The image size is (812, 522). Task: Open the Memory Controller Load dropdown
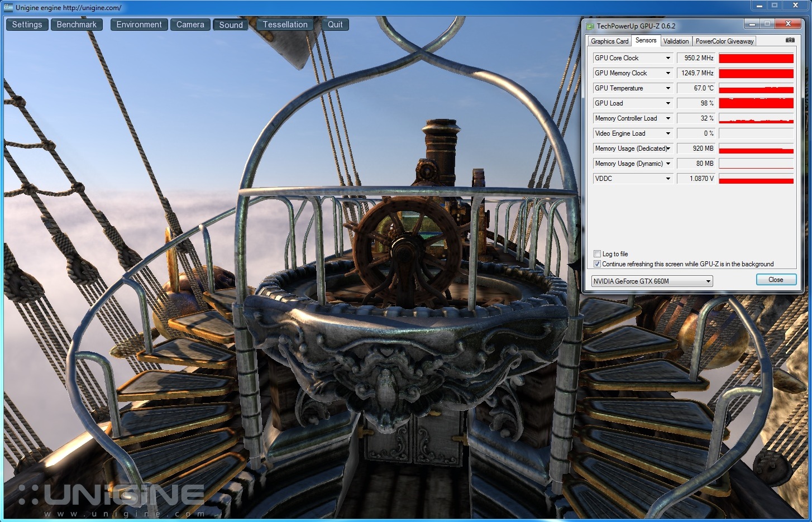coord(668,118)
